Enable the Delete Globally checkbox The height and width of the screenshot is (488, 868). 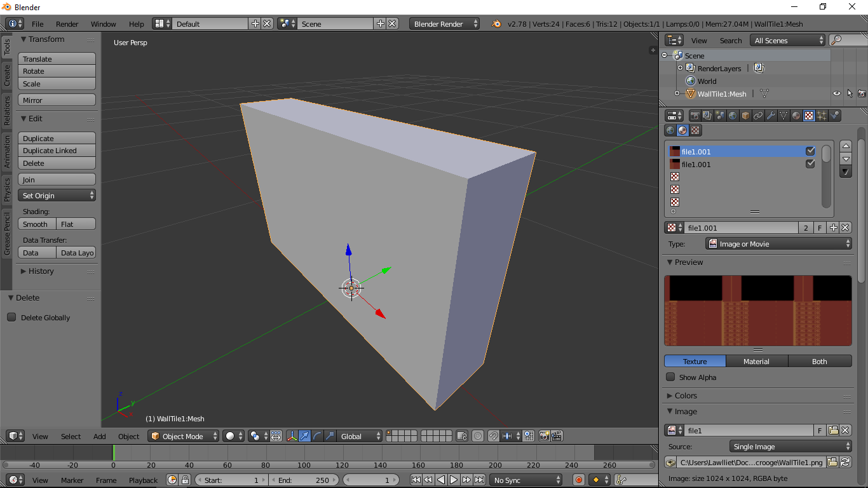coord(11,318)
